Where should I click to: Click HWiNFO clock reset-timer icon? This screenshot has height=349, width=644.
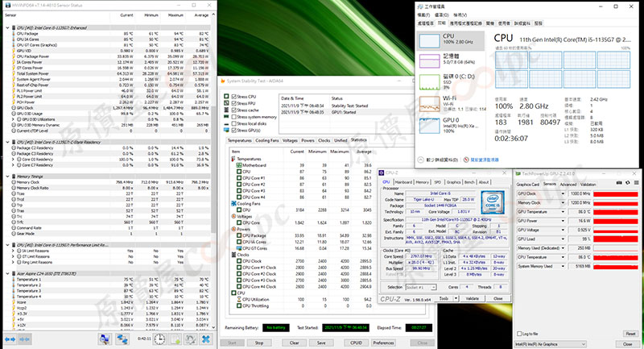pyautogui.click(x=159, y=339)
